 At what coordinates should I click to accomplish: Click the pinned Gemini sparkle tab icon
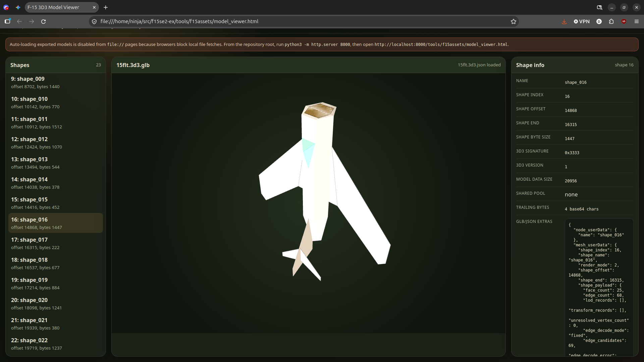point(18,7)
